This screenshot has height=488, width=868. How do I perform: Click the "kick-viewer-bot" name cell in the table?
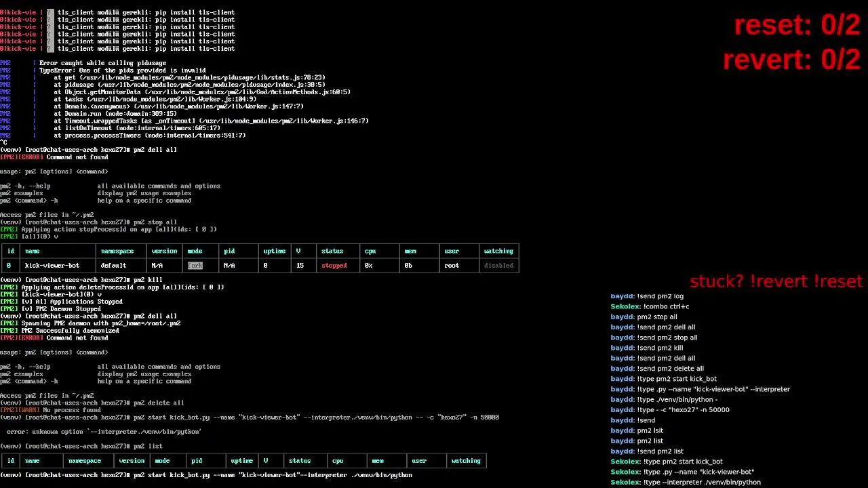[x=52, y=266]
